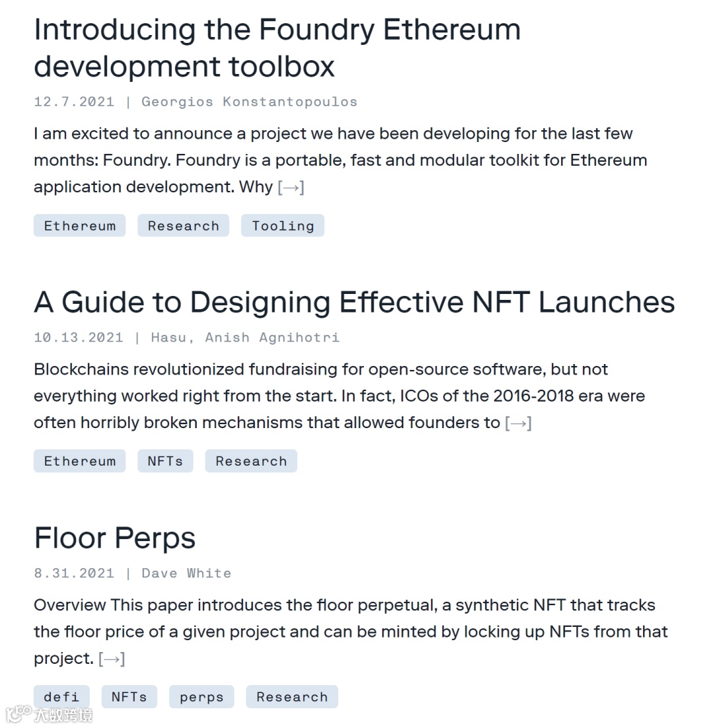Open A Guide to Designing Effective NFT Launches
This screenshot has height=728, width=713.
[355, 303]
